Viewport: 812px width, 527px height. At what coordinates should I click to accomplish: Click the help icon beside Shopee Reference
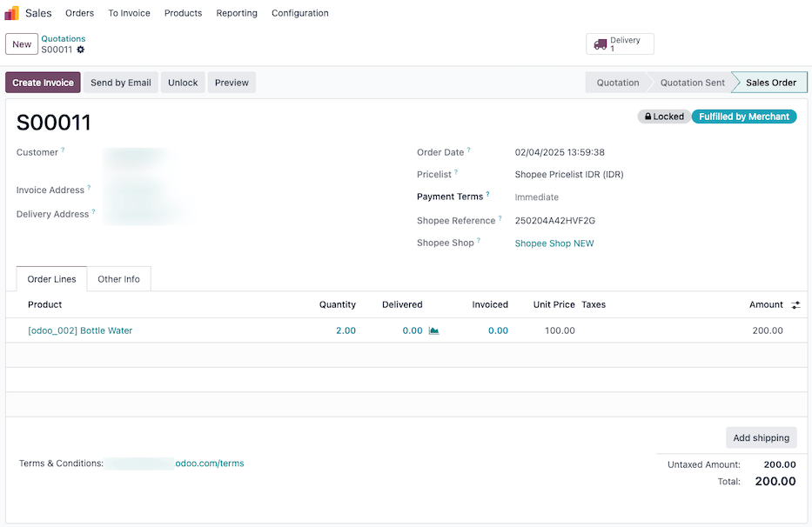click(x=499, y=217)
